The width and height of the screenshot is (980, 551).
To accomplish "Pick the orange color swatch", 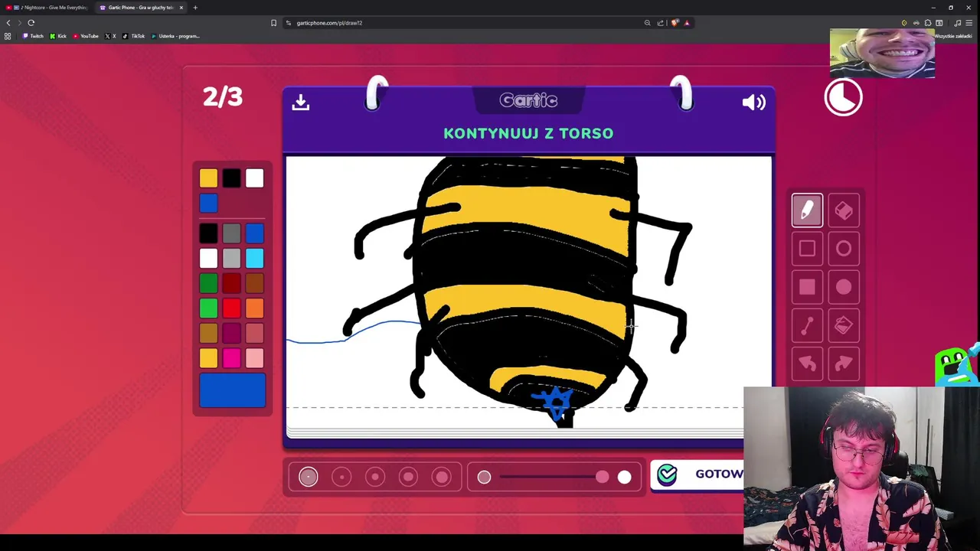I will (254, 308).
